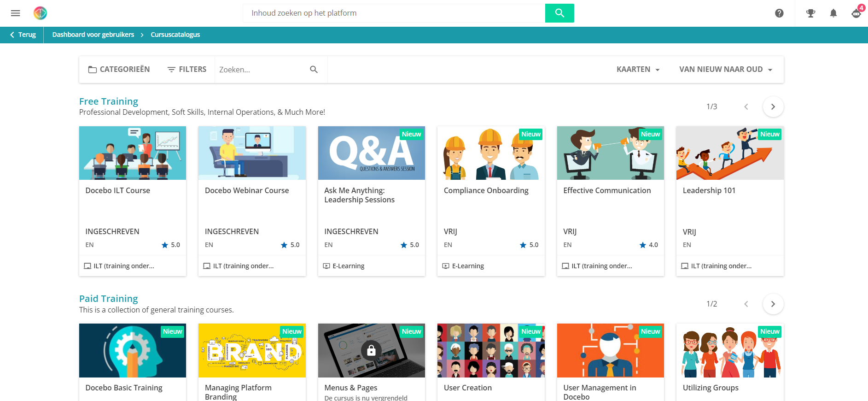The height and width of the screenshot is (401, 868).
Task: Go to next page of Free Training
Action: [773, 106]
